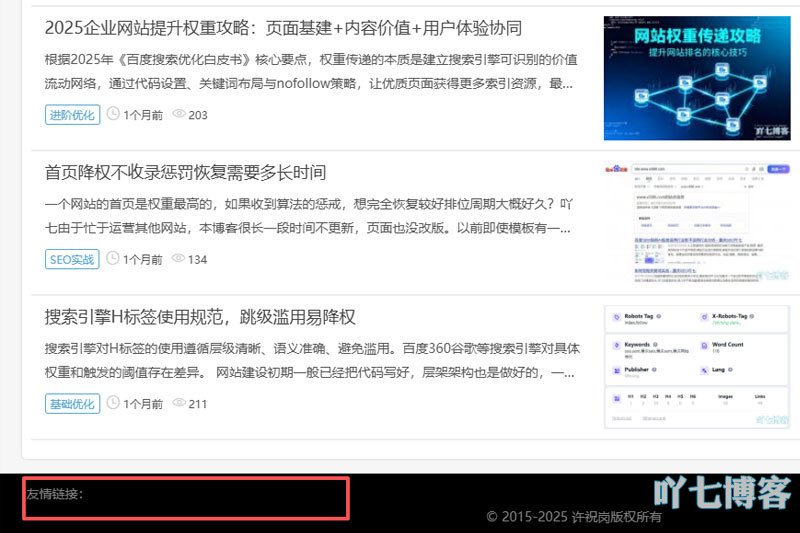This screenshot has height=533, width=800.
Task: Click clock icon beside 基础优化 tag
Action: click(113, 402)
